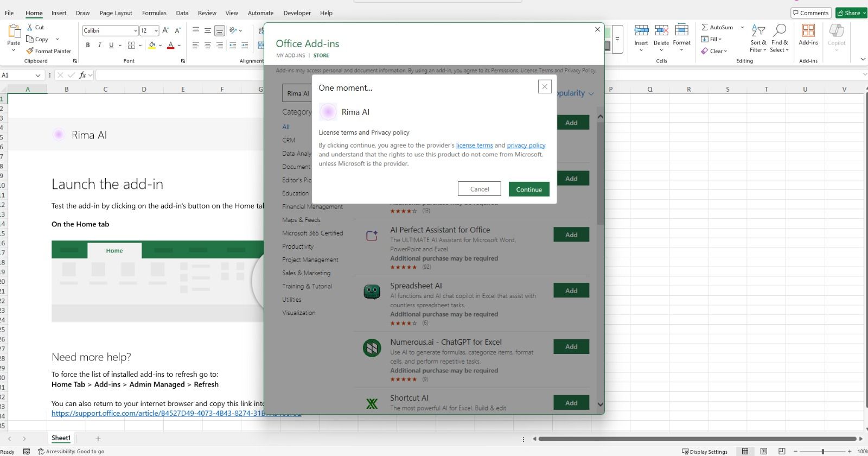Image resolution: width=868 pixels, height=456 pixels.
Task: Click the Copy icon in Clipboard group
Action: pos(30,39)
